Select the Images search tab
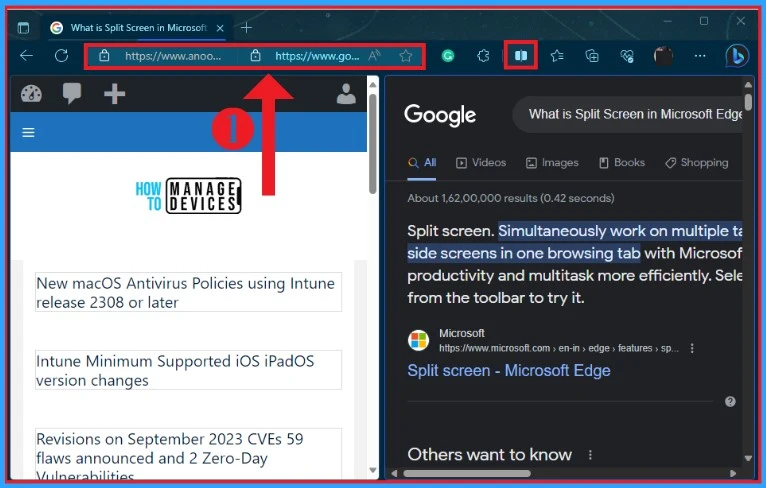The width and height of the screenshot is (766, 488). point(552,163)
